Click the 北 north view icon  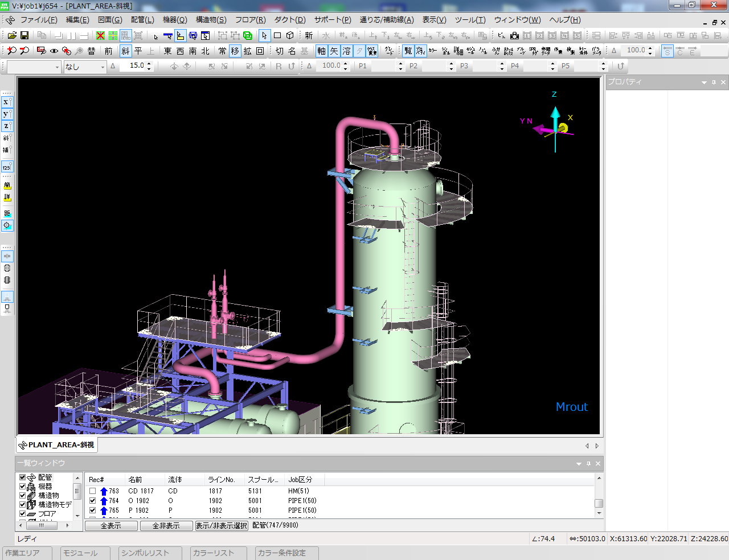click(205, 51)
